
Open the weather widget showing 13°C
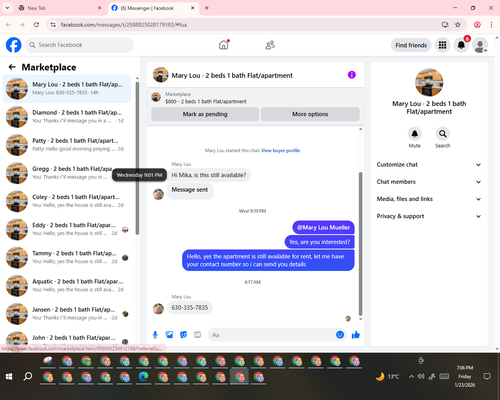pyautogui.click(x=387, y=377)
